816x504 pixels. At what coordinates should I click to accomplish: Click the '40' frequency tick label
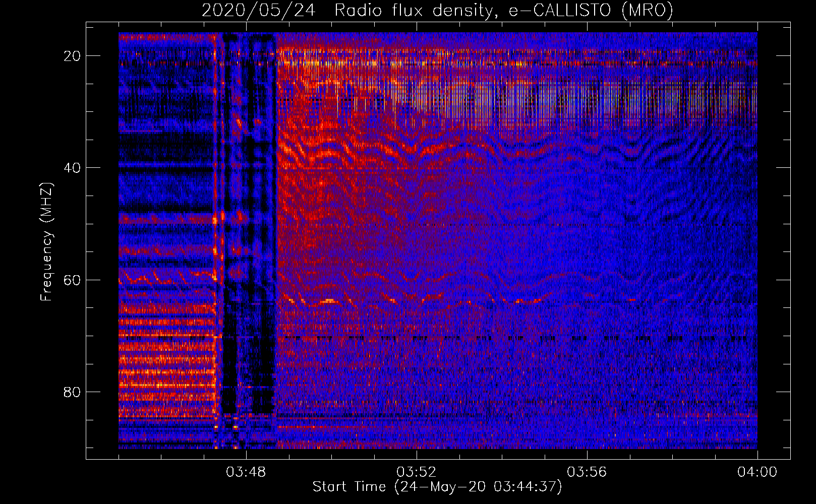(x=73, y=167)
